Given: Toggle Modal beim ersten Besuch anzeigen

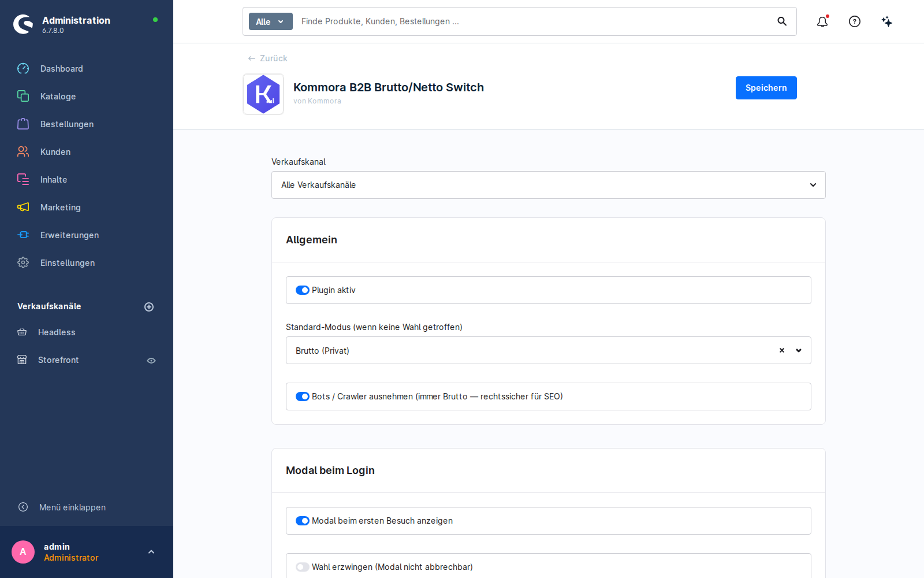Looking at the screenshot, I should coord(303,521).
